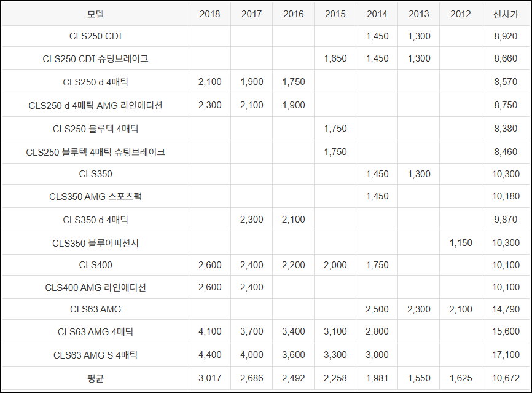Click the 1,150 value for CLS350 블루이피션시

(x=461, y=243)
